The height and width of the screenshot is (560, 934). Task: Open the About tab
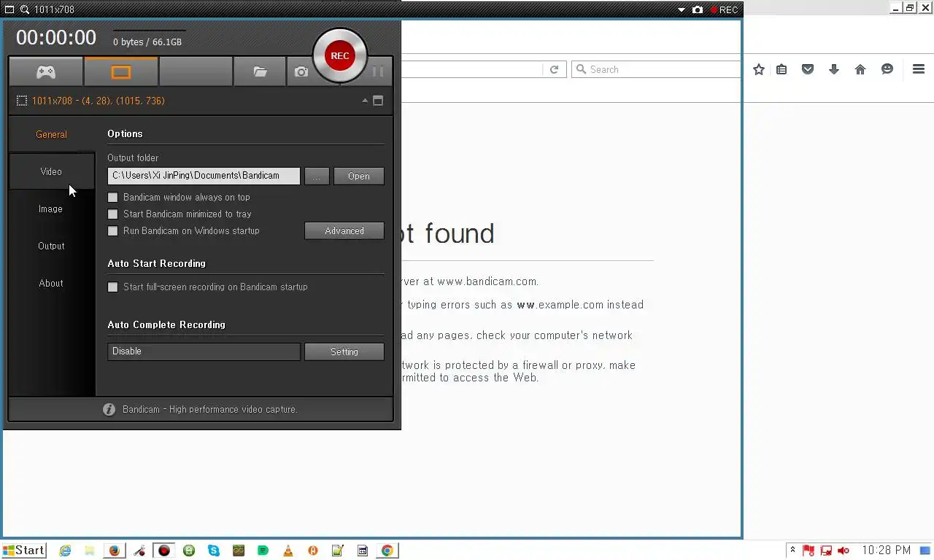click(51, 283)
